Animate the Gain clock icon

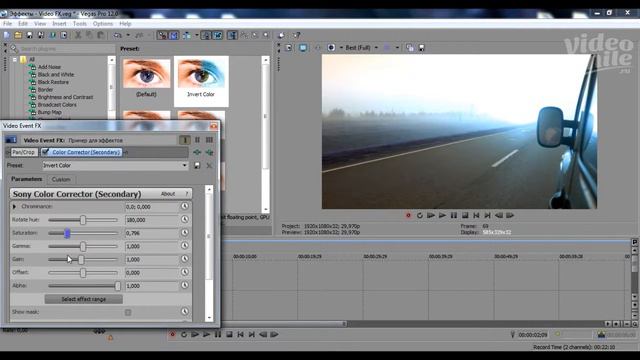click(x=184, y=259)
